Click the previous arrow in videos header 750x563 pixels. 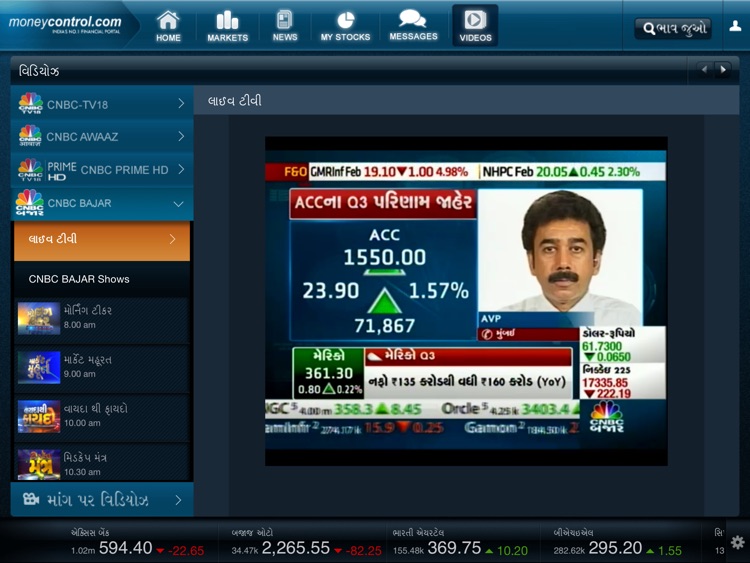pos(704,70)
